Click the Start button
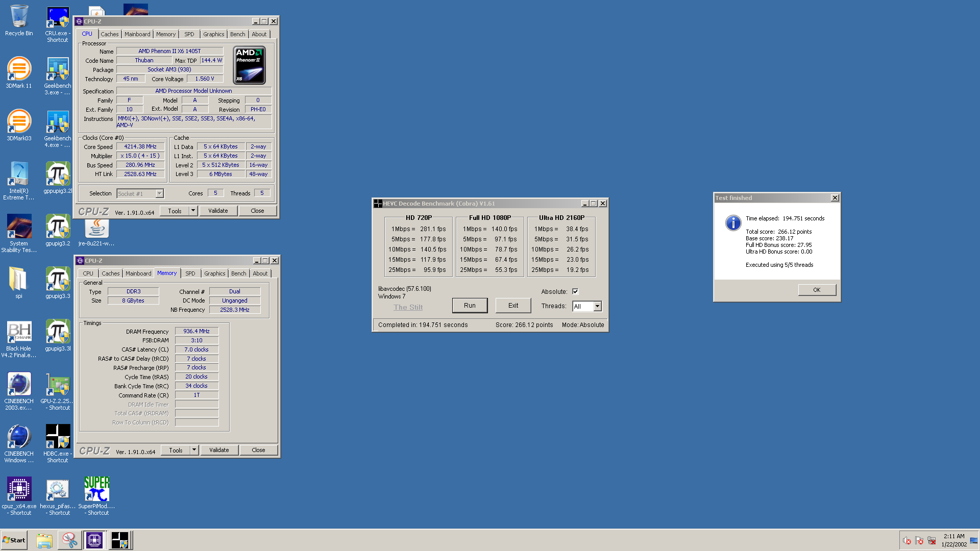 pyautogui.click(x=14, y=540)
